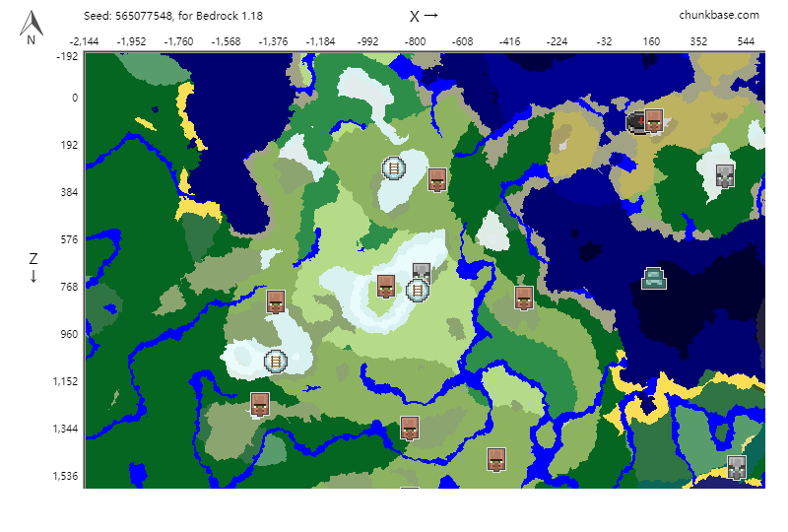The width and height of the screenshot is (788, 532).
Task: Click the X-axis tick label '-608'
Action: pos(462,41)
